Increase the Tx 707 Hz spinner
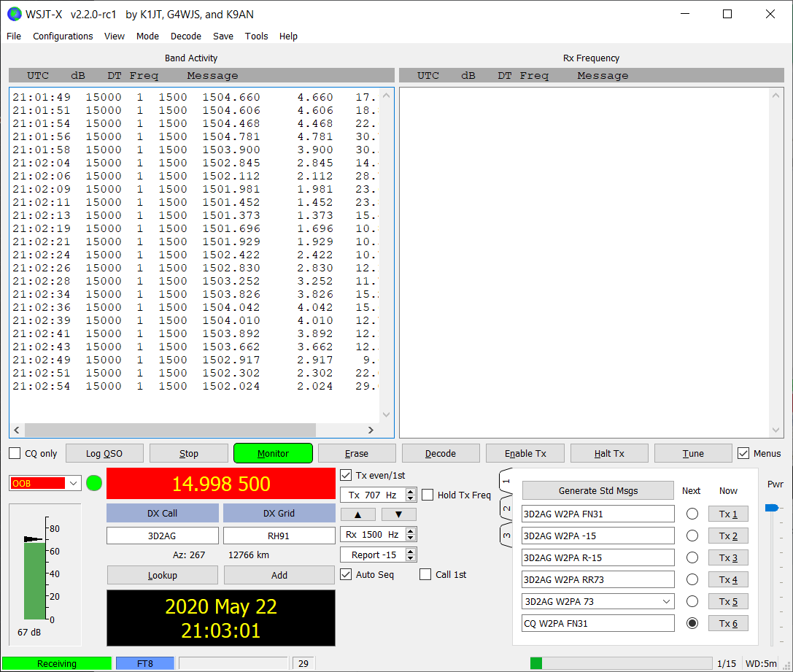The width and height of the screenshot is (793, 672). tap(411, 492)
